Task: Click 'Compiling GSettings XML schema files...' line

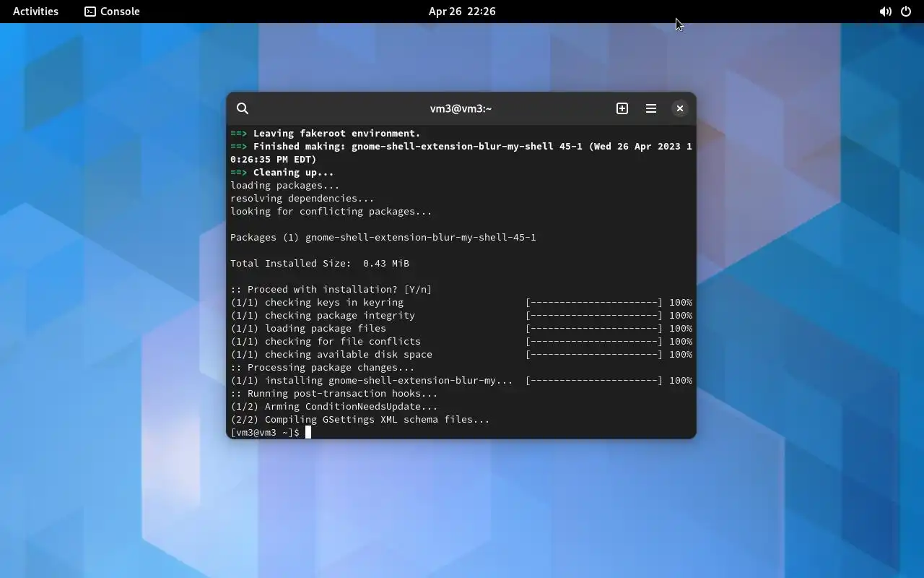Action: [x=359, y=419]
